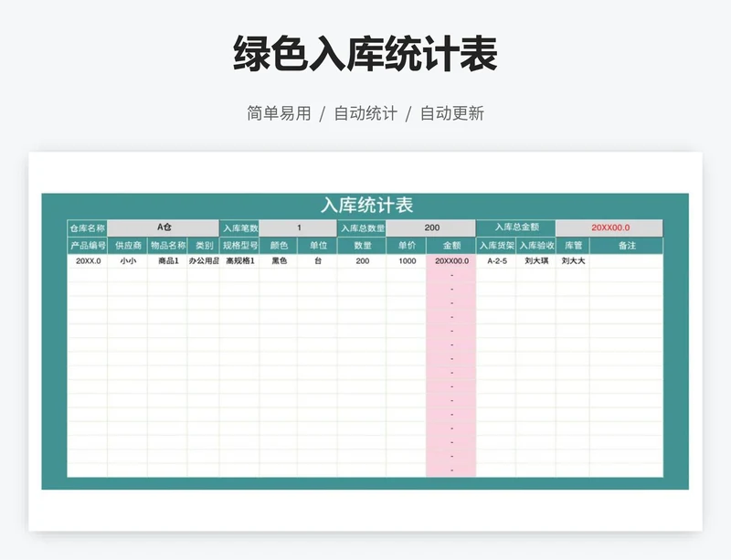The width and height of the screenshot is (731, 560).
Task: Click the warehouse keeper cell 刘大大
Action: (x=573, y=261)
